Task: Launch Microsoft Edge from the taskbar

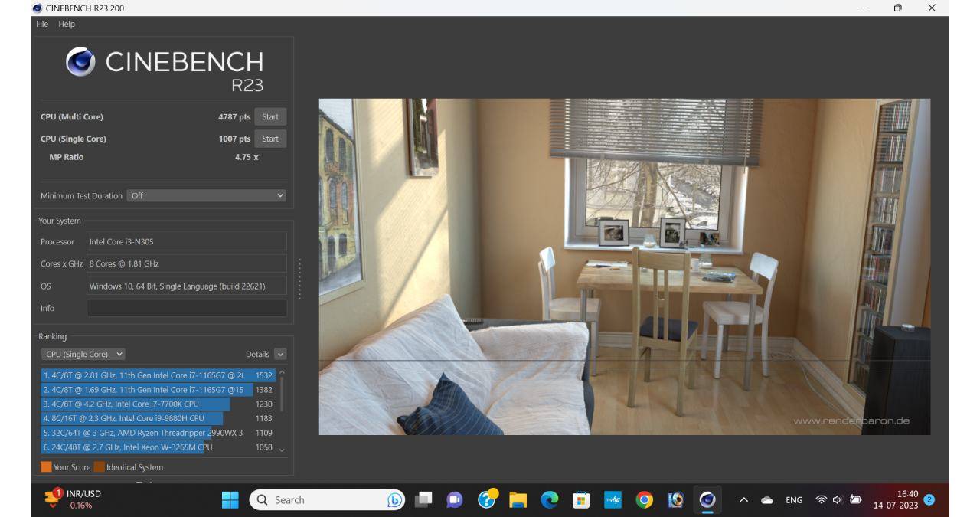Action: pyautogui.click(x=550, y=500)
